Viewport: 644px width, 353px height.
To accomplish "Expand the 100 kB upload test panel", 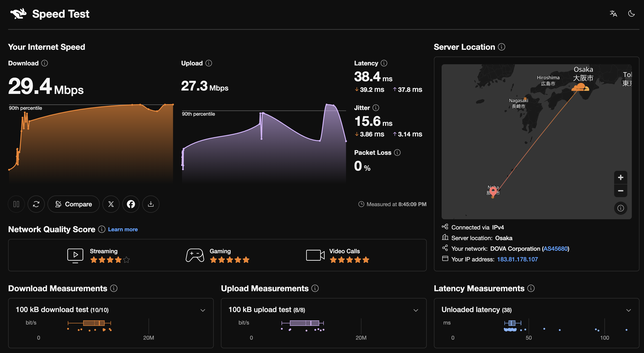I will click(416, 310).
